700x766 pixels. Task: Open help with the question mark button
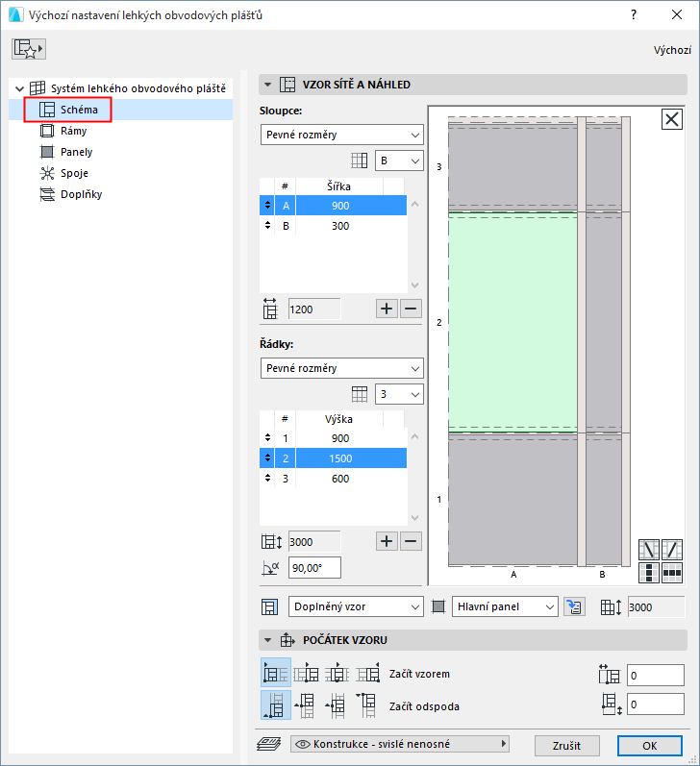point(634,14)
